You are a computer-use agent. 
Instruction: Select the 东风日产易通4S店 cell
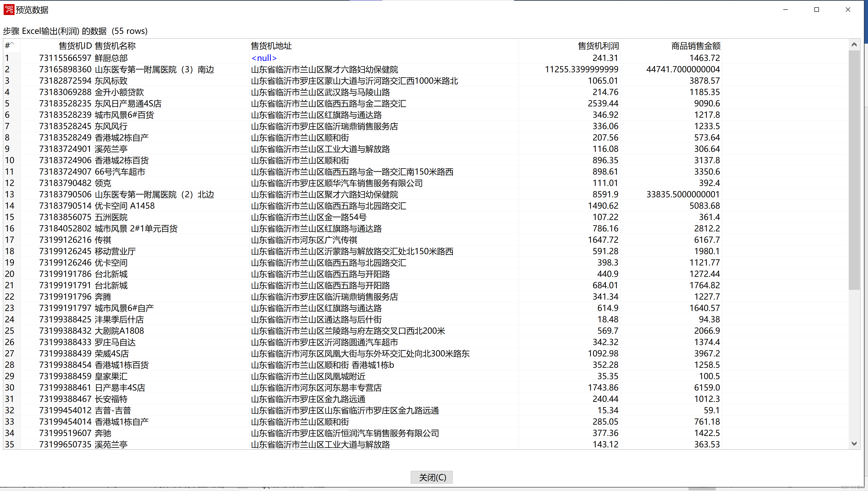[x=128, y=103]
